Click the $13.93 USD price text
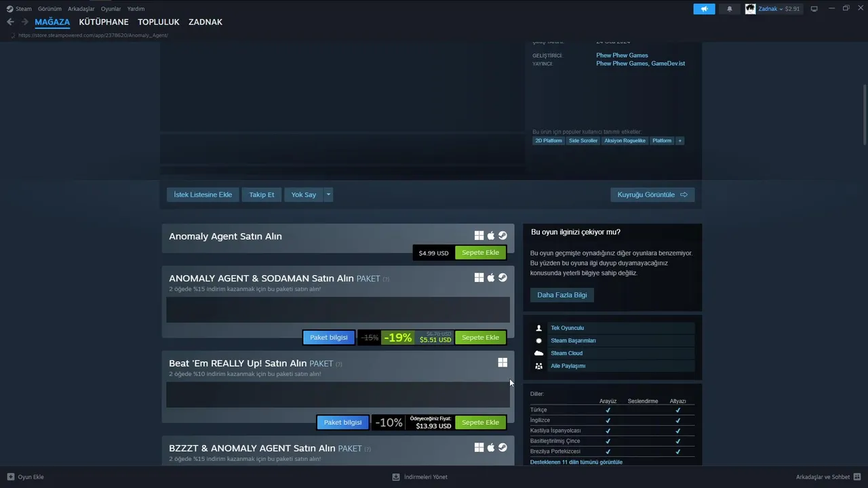868x488 pixels. click(x=433, y=426)
